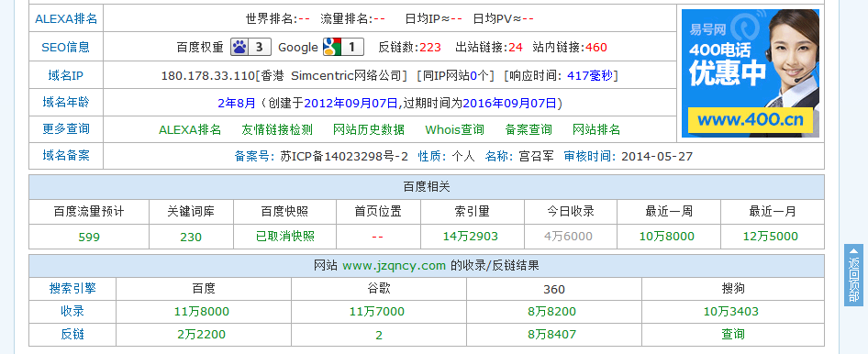The width and height of the screenshot is (868, 354).
Task: Click the 域名备案 label link
Action: (x=66, y=155)
